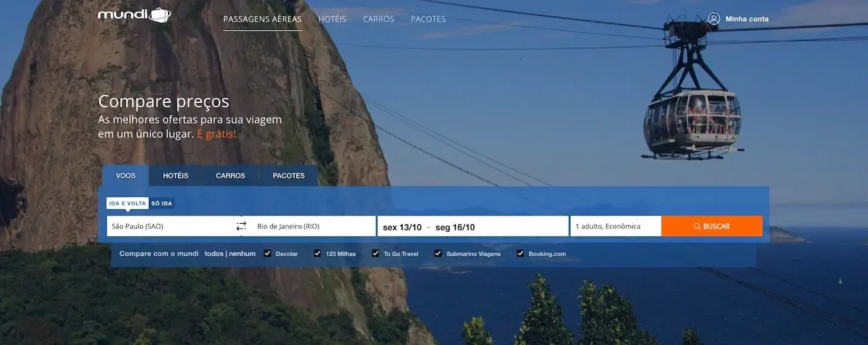Viewport: 868px width, 345px height.
Task: Choose the Só Ida trip type
Action: (162, 203)
